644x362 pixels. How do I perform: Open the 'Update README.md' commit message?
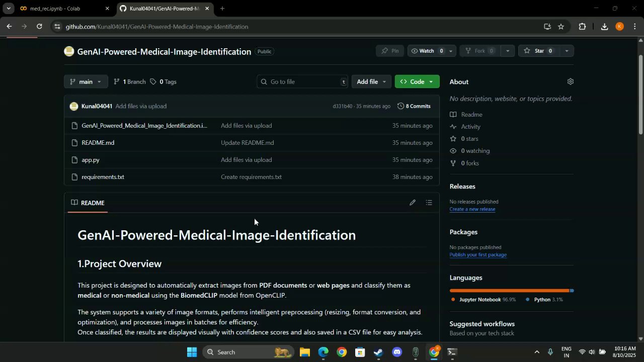tap(248, 143)
